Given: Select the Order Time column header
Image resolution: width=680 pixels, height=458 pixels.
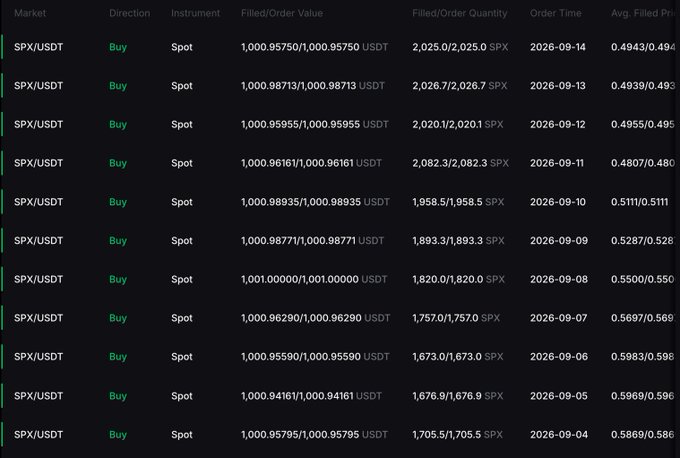Looking at the screenshot, I should (x=556, y=13).
